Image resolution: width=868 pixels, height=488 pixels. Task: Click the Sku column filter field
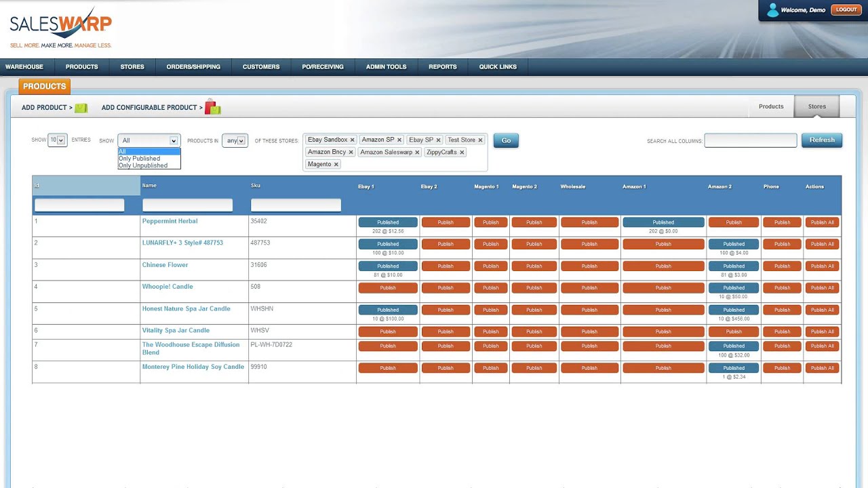point(296,205)
